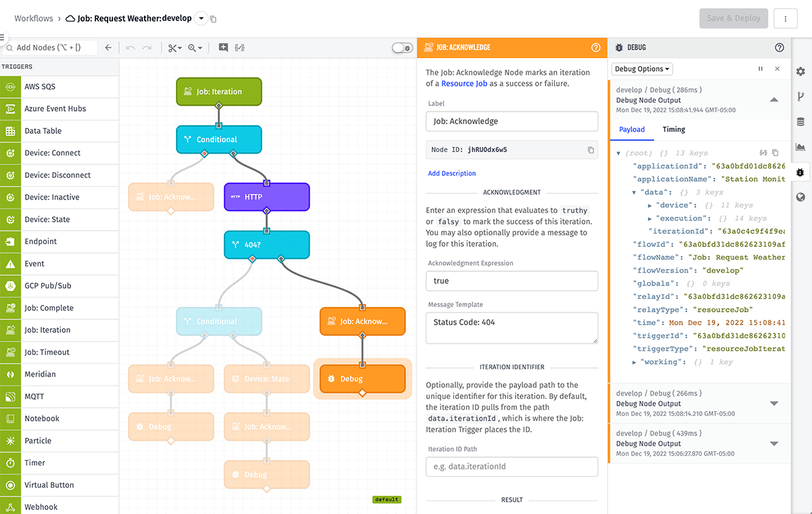The width and height of the screenshot is (812, 514).
Task: Collapse the 286ms debug message
Action: (775, 100)
